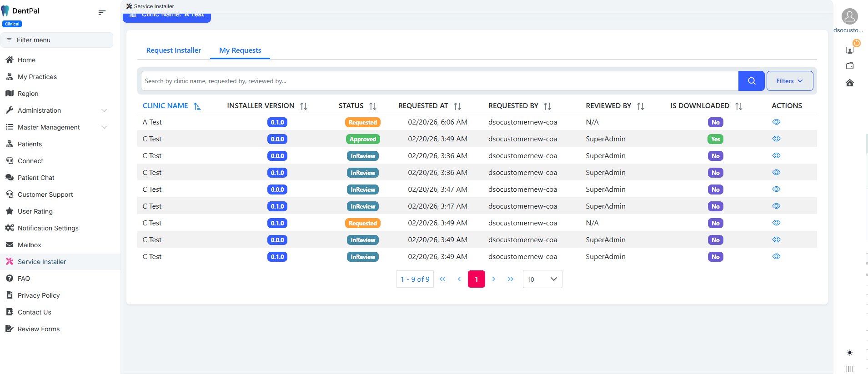
Task: Open the Filters dropdown
Action: (789, 81)
